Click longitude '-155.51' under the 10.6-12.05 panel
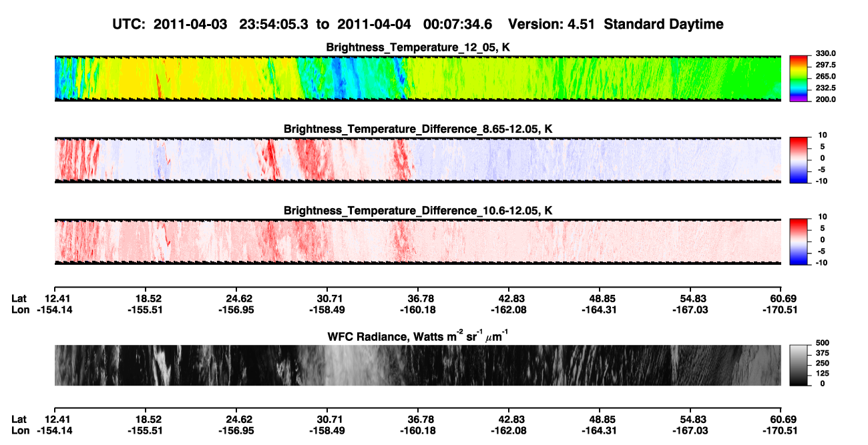 (145, 310)
